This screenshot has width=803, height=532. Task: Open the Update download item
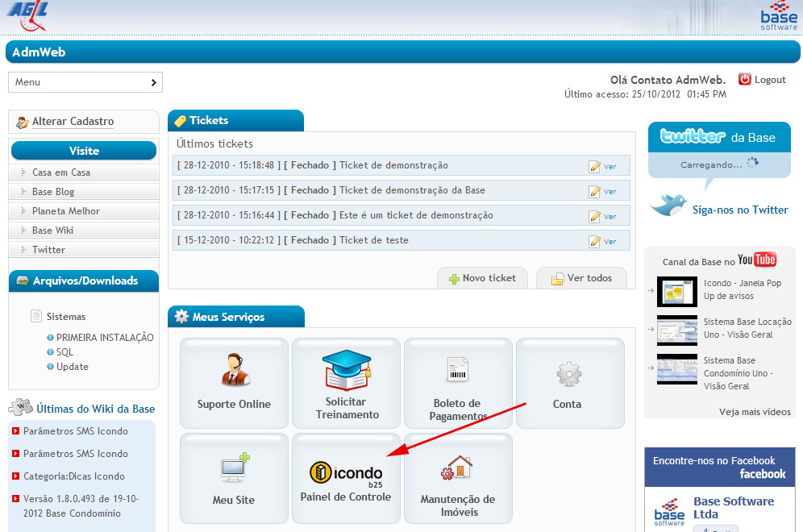(73, 367)
